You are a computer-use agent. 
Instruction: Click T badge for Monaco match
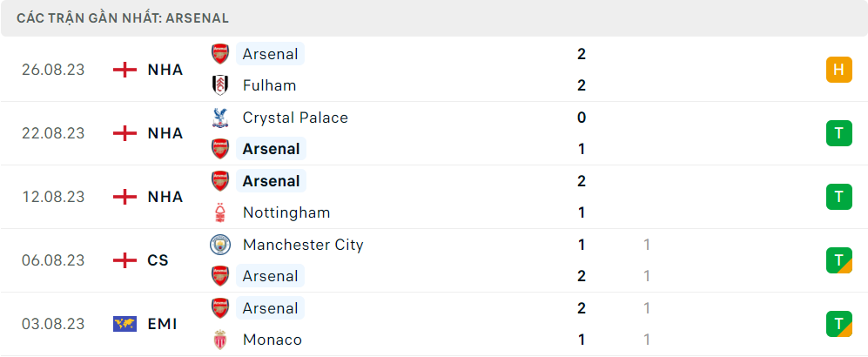click(839, 324)
